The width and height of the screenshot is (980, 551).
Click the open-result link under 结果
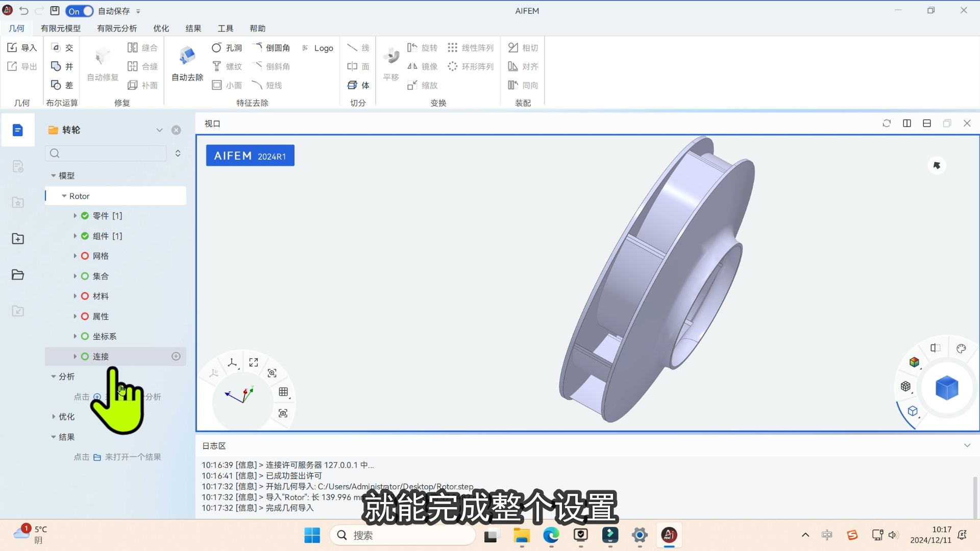click(97, 457)
